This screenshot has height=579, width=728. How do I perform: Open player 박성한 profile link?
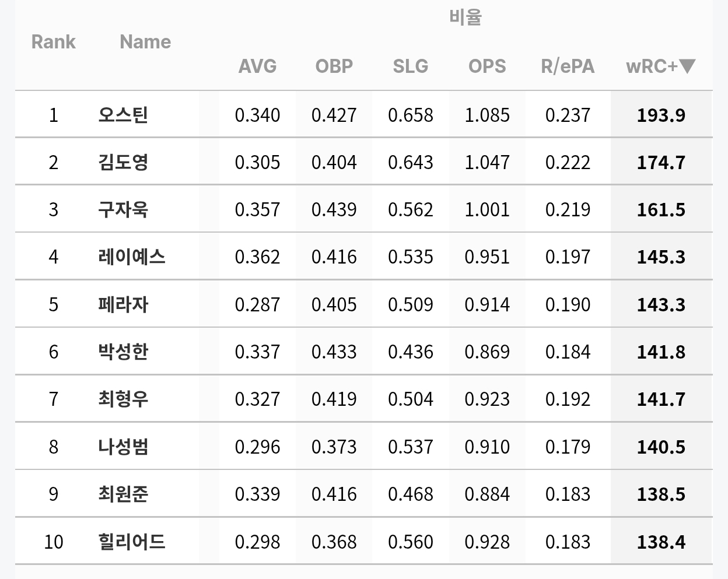[123, 351]
